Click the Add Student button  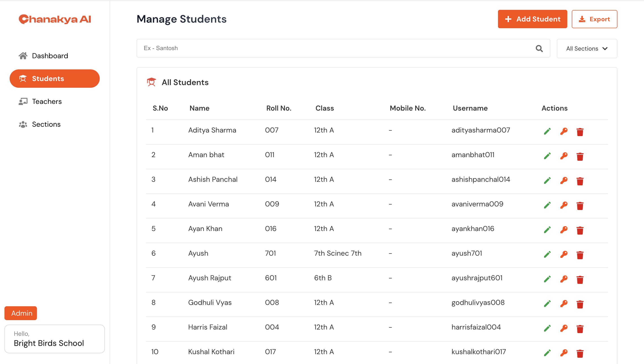532,19
